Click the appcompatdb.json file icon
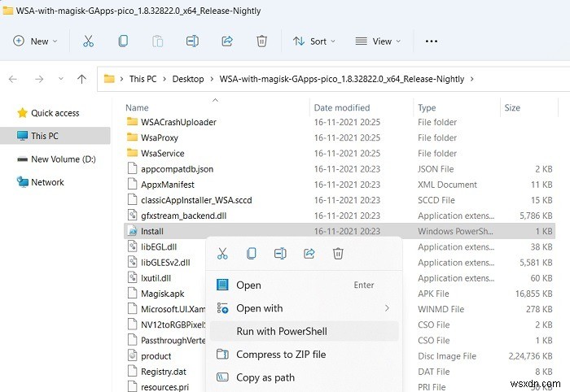570x392 pixels. coord(132,169)
